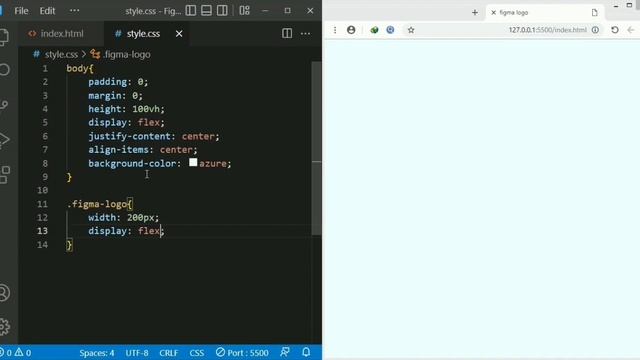Go back in the browser
This screenshot has height=360, width=640.
click(x=631, y=30)
